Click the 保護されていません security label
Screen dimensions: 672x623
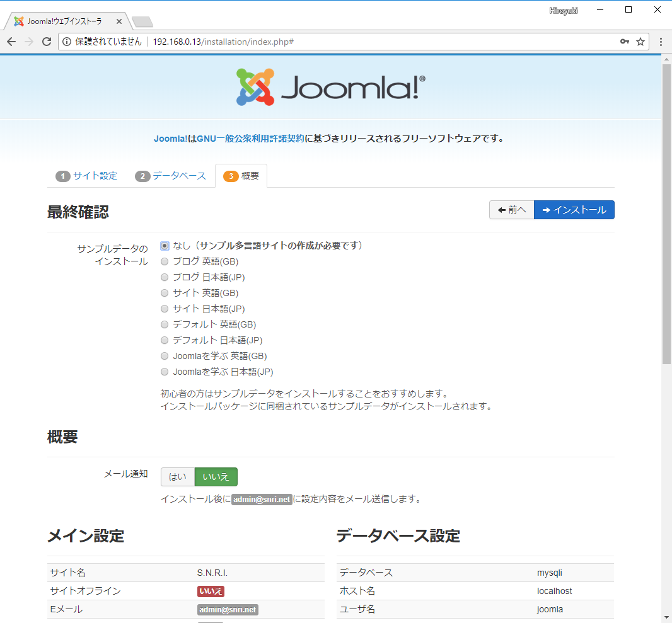point(108,42)
